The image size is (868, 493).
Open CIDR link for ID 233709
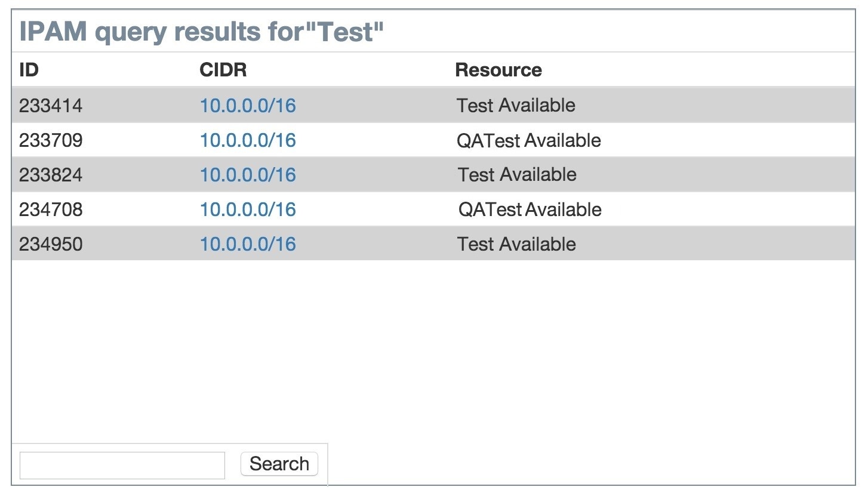248,140
